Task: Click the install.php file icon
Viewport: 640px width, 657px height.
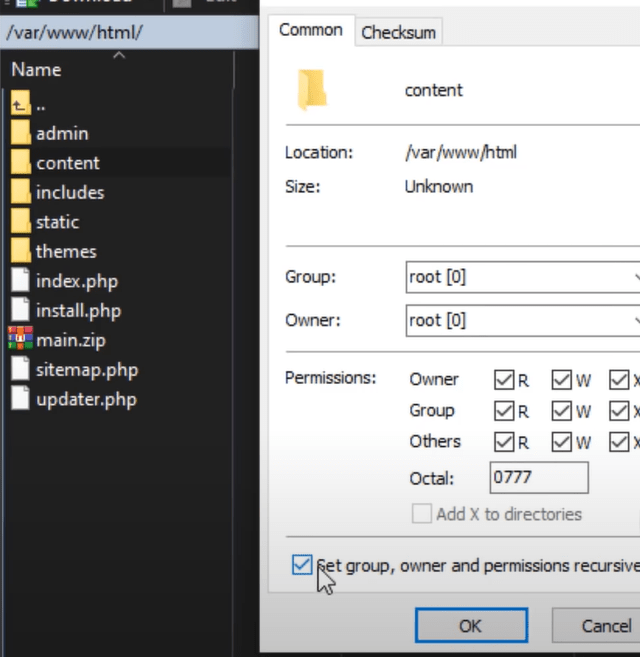Action: 20,309
